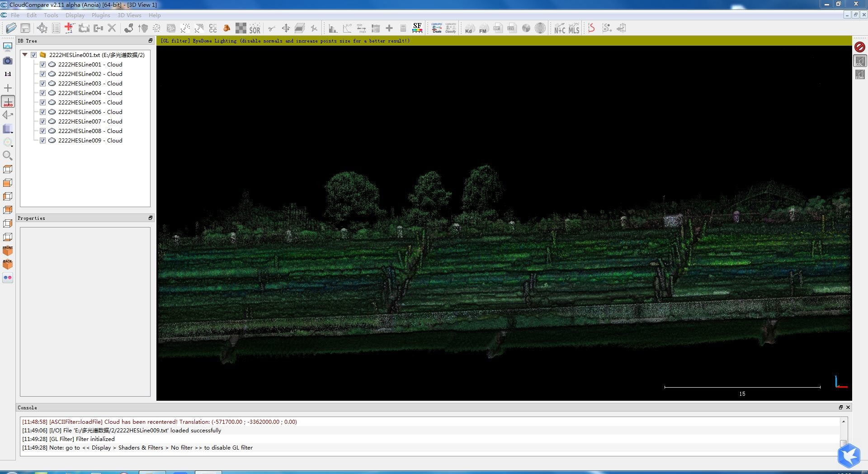Click the yellow EyeDome Lighting message bar
868x474 pixels.
[x=504, y=41]
